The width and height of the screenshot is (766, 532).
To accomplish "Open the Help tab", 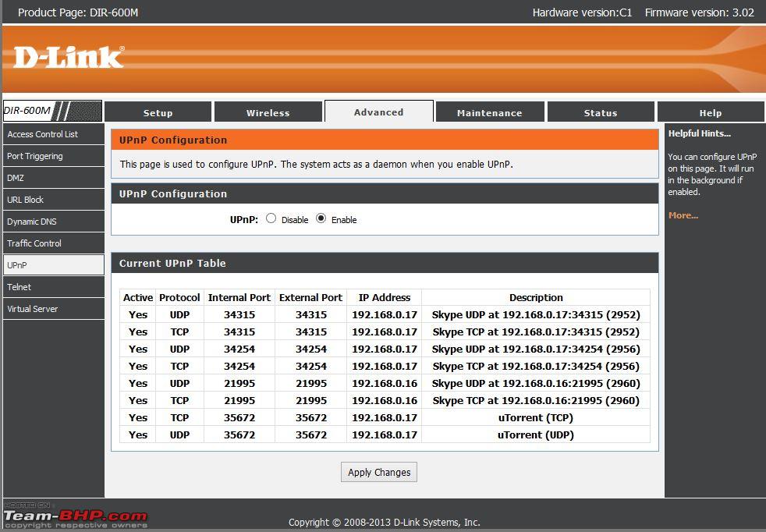I will [711, 112].
